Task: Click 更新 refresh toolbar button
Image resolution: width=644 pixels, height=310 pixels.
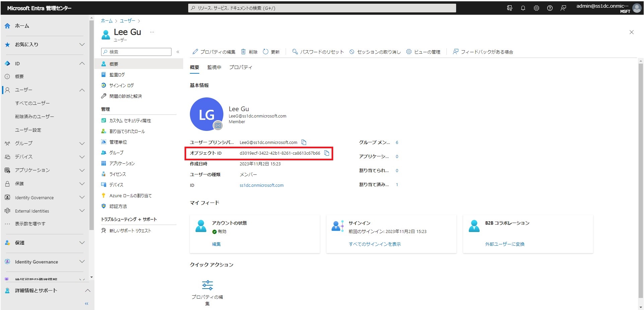Action: click(271, 52)
